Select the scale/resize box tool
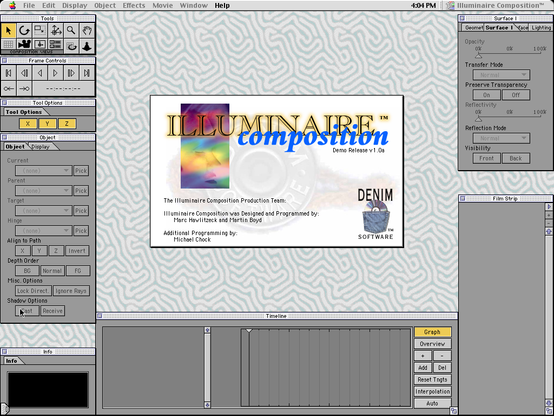This screenshot has width=554, height=416. click(40, 31)
